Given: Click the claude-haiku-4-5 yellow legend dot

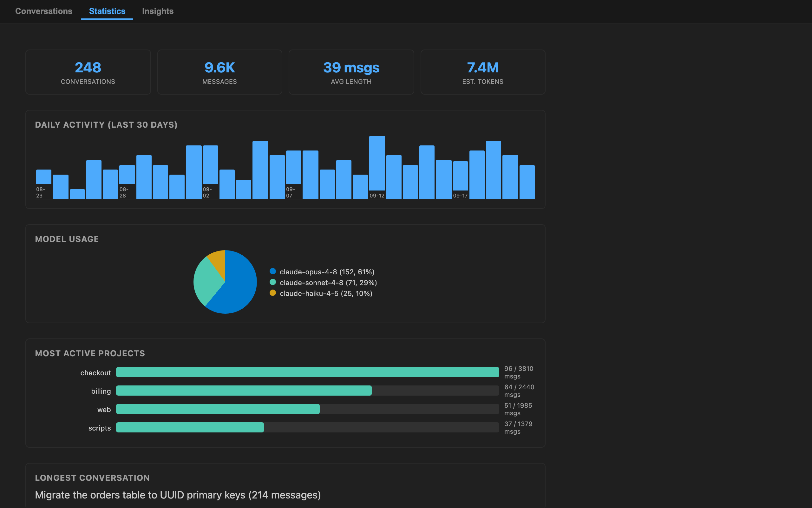Looking at the screenshot, I should click(273, 293).
